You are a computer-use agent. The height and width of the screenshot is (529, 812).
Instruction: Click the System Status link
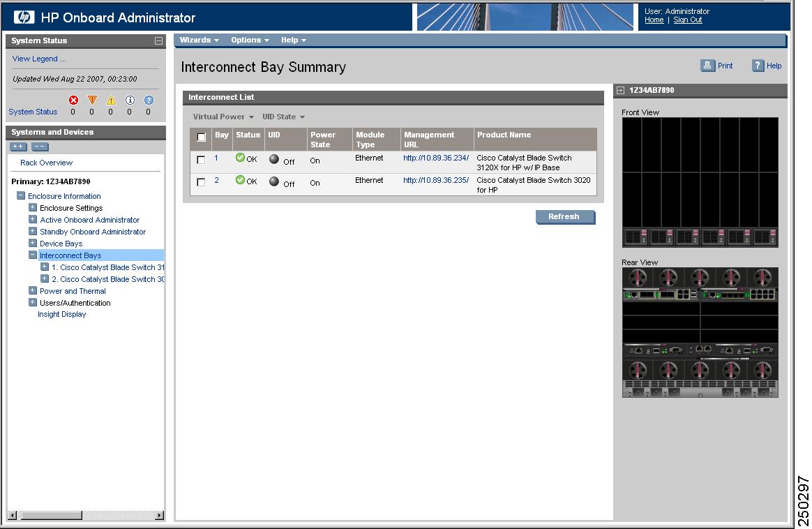(x=33, y=112)
